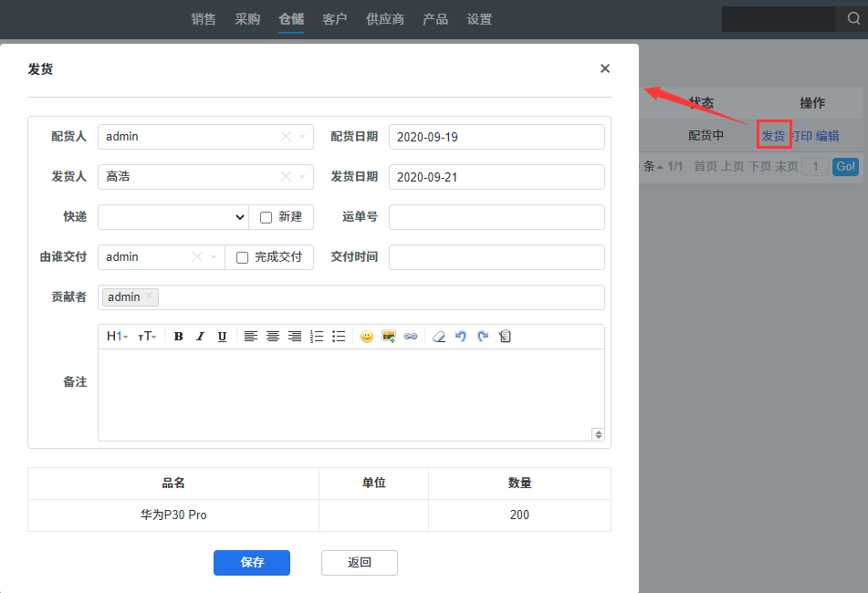Open the 快递 dropdown list
The image size is (868, 593).
(173, 217)
